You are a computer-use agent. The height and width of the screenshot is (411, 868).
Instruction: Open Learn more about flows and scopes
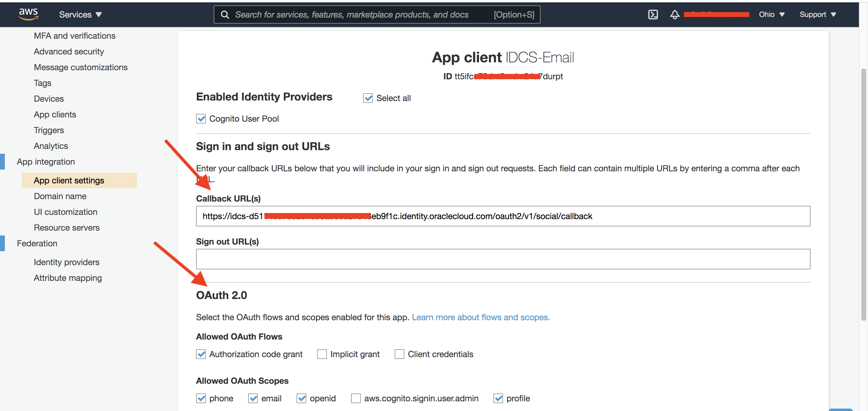coord(481,317)
